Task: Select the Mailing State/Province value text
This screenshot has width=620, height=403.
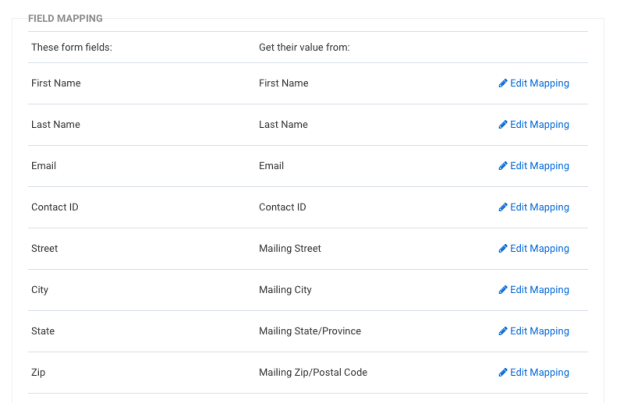Action: (310, 331)
